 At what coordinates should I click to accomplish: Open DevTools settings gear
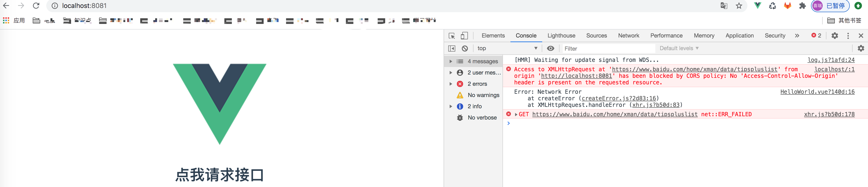(x=835, y=36)
